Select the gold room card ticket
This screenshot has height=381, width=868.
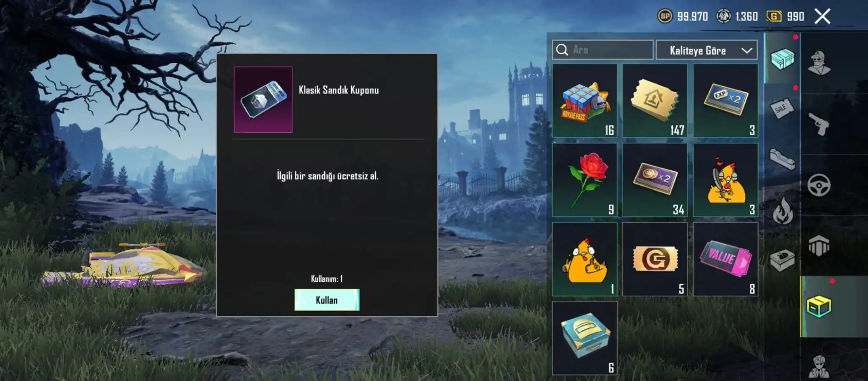[x=655, y=100]
